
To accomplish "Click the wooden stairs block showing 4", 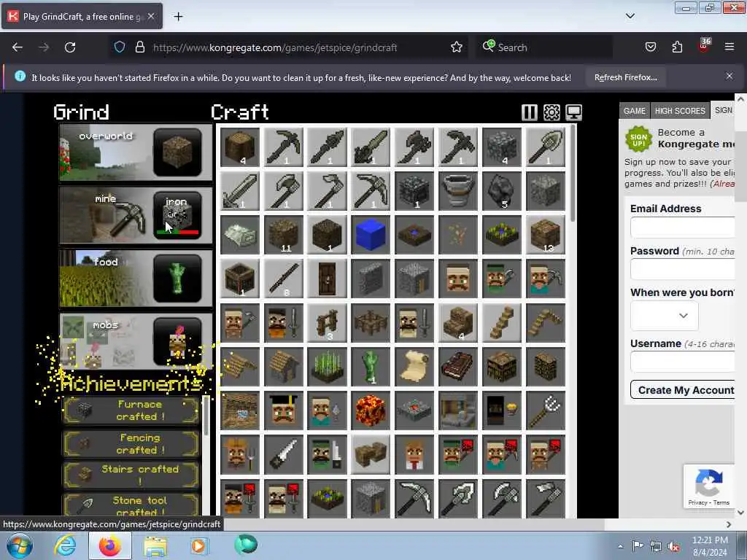I will point(458,323).
